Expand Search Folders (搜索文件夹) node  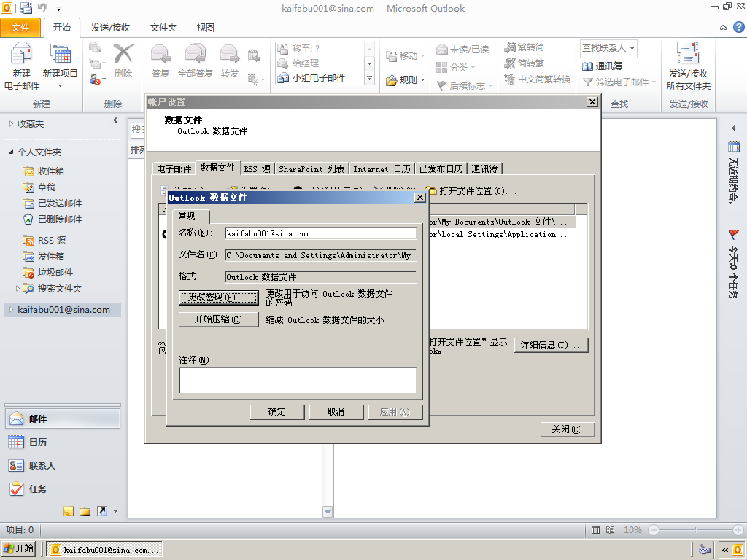[x=18, y=288]
